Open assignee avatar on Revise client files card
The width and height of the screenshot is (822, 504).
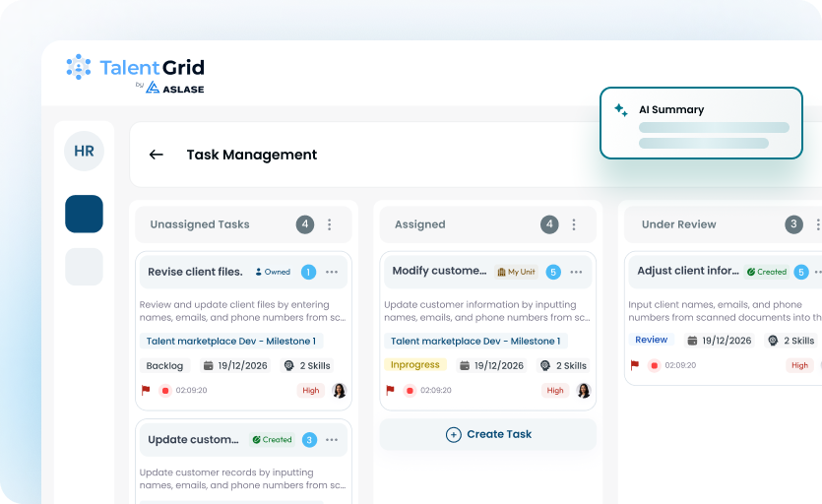[x=340, y=390]
